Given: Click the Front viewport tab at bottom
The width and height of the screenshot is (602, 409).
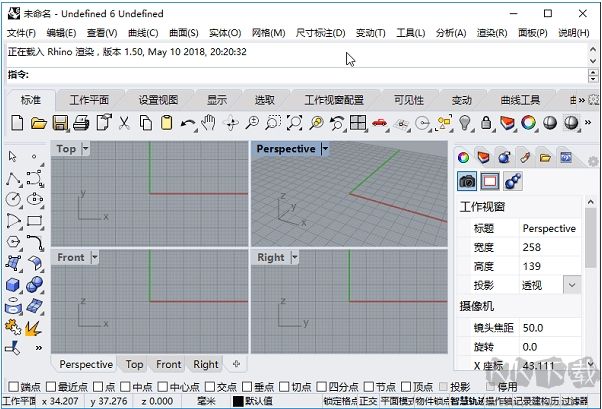Looking at the screenshot, I should pyautogui.click(x=168, y=364).
